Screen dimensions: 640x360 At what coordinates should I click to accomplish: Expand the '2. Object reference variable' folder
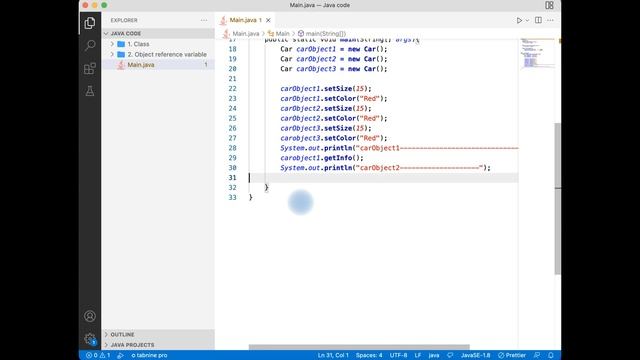coord(158,54)
